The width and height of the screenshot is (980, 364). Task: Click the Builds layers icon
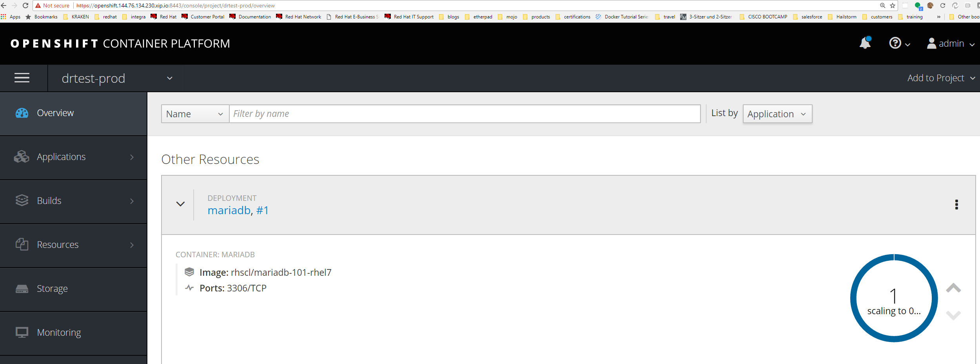pos(22,200)
